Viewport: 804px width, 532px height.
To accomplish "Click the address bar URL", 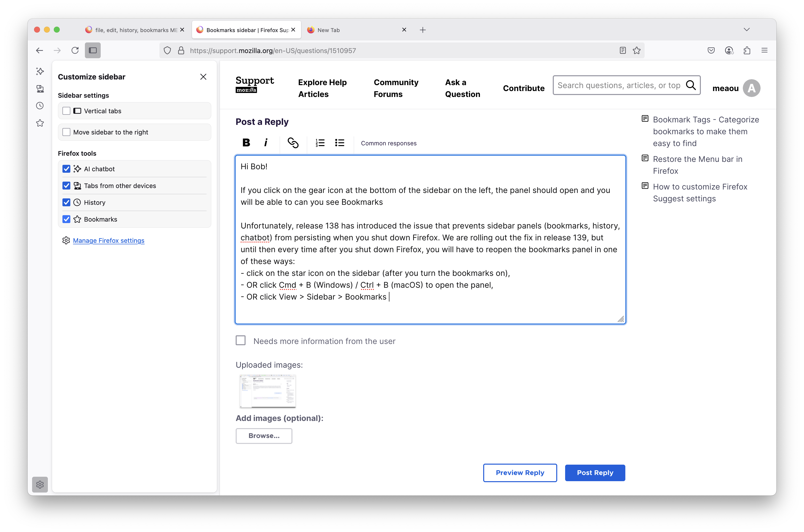I will [x=273, y=51].
